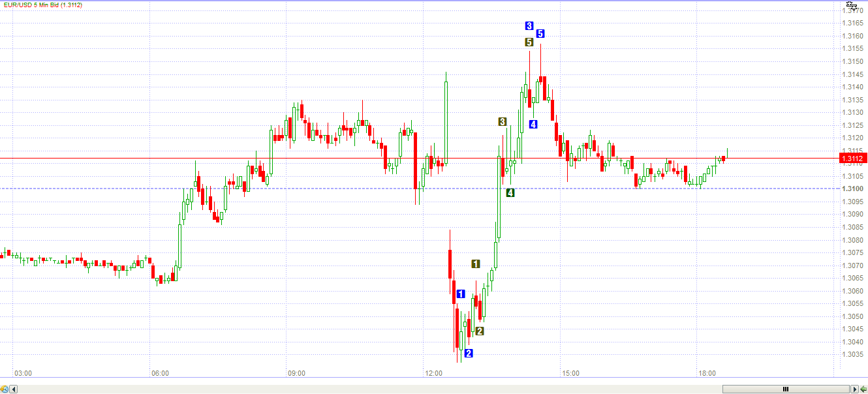Image resolution: width=868 pixels, height=394 pixels.
Task: Click the 1.3135 price axis label
Action: [x=853, y=100]
